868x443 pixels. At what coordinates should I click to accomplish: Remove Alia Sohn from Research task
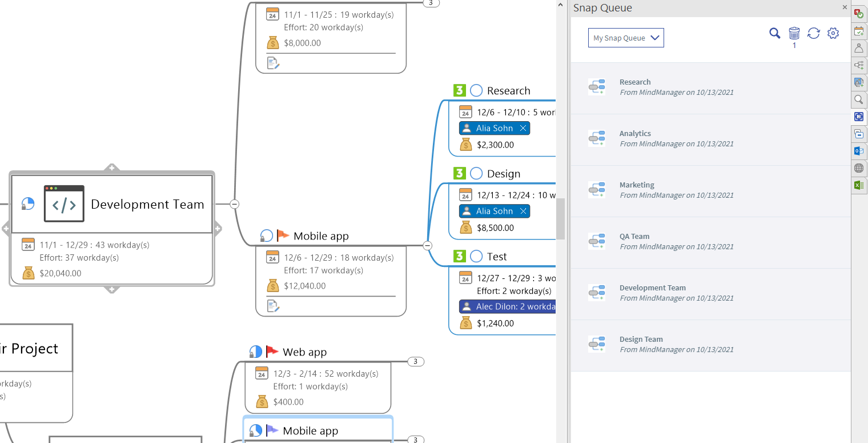(x=523, y=128)
